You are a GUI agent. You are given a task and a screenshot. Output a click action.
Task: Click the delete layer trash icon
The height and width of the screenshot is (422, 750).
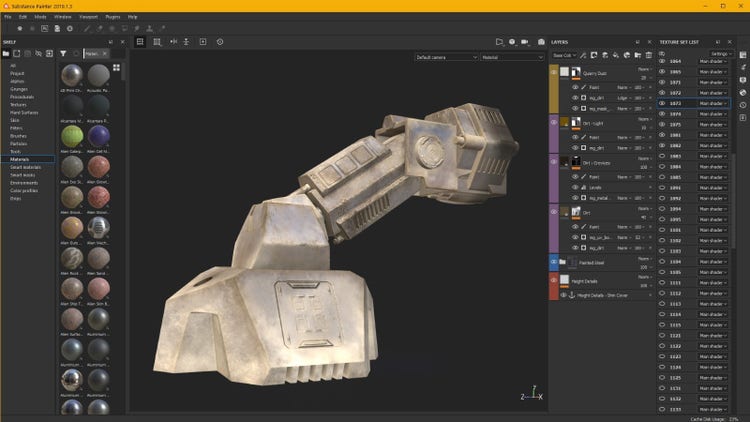pos(648,55)
